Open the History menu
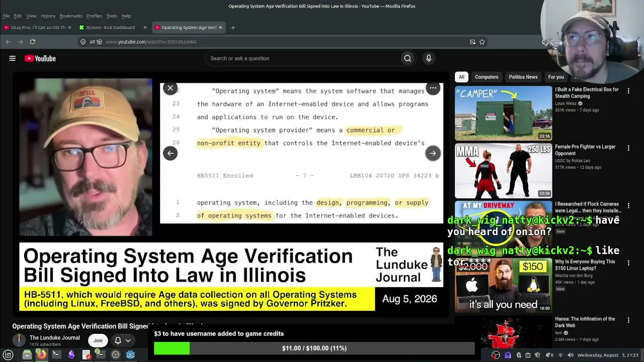 pos(48,16)
